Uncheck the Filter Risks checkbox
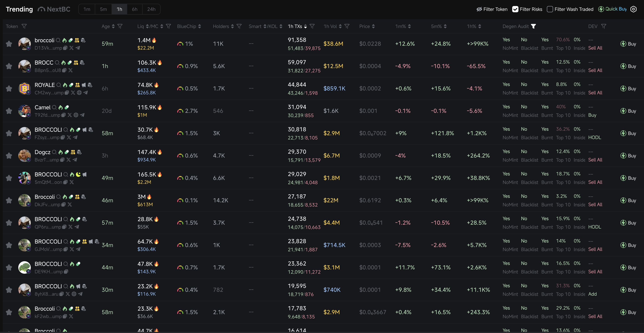Screen dimensions: 644x333 [515, 9]
